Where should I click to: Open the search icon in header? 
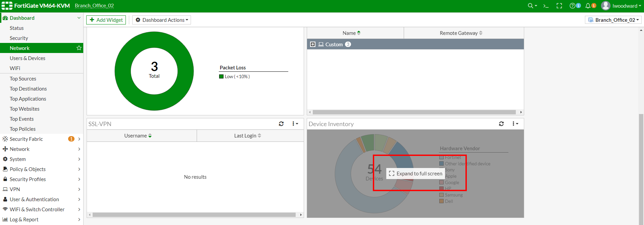[532, 6]
